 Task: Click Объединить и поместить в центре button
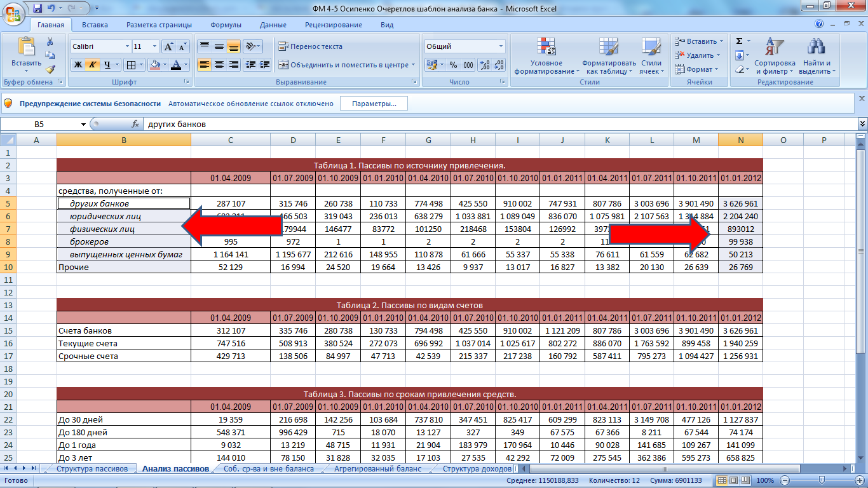[343, 65]
